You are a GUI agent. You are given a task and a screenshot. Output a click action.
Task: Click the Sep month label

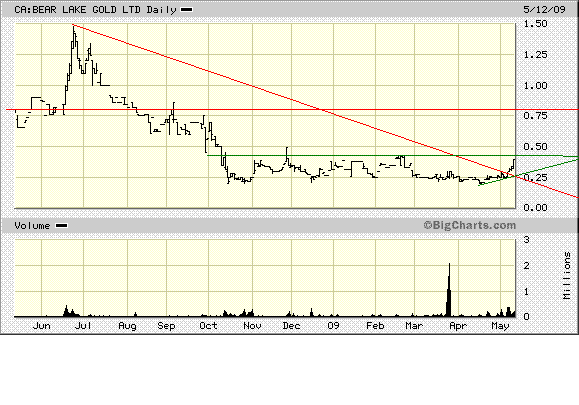click(x=166, y=326)
